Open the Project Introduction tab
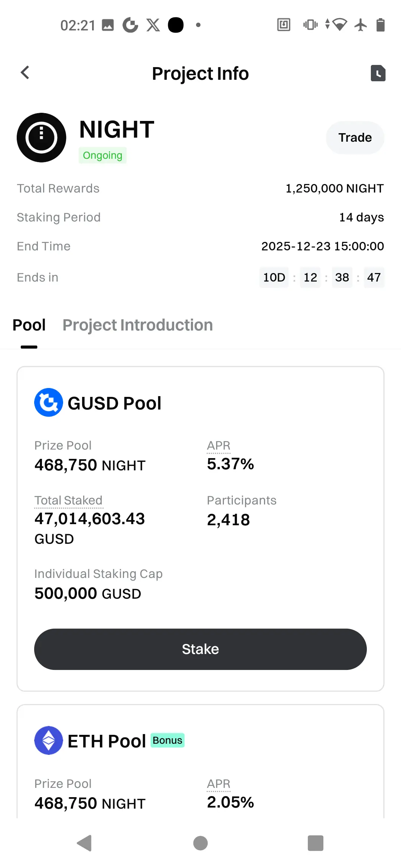 click(137, 325)
